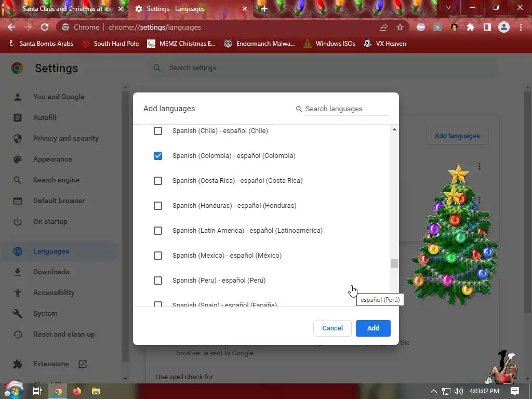Click the share page icon in the address bar
This screenshot has height=399, width=532.
[x=383, y=28]
